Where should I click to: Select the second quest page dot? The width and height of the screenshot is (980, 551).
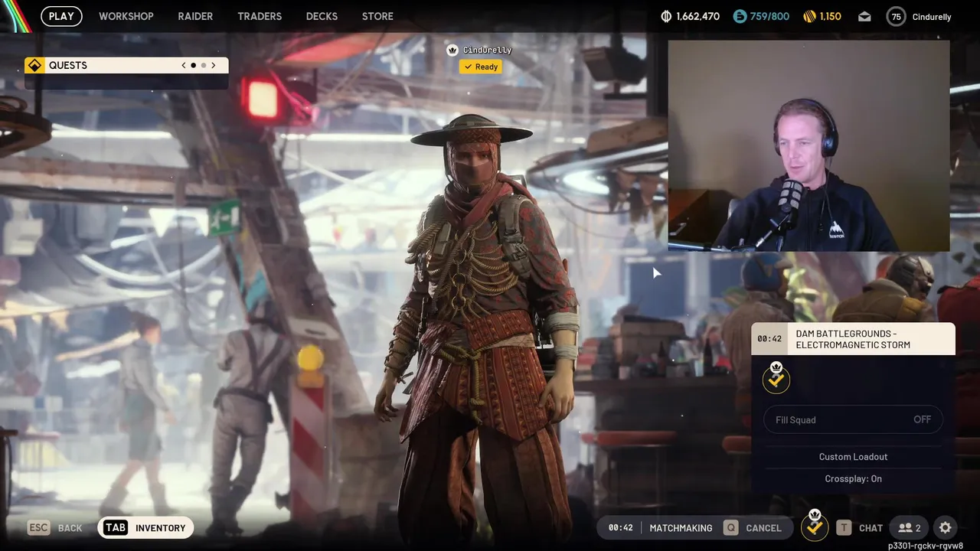(204, 65)
